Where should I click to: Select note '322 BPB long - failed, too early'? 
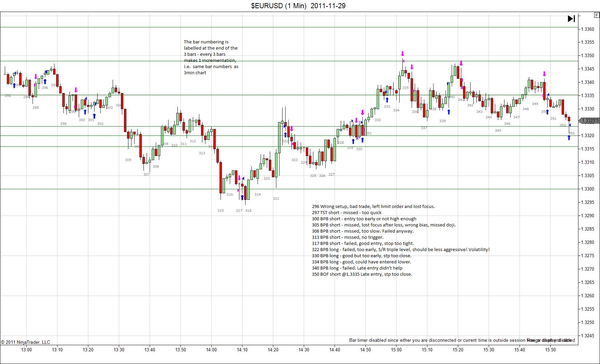[x=401, y=249]
